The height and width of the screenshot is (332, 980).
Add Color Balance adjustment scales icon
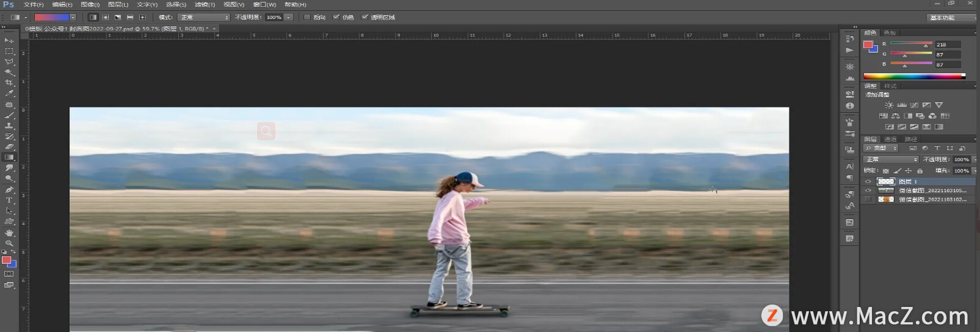pos(895,116)
